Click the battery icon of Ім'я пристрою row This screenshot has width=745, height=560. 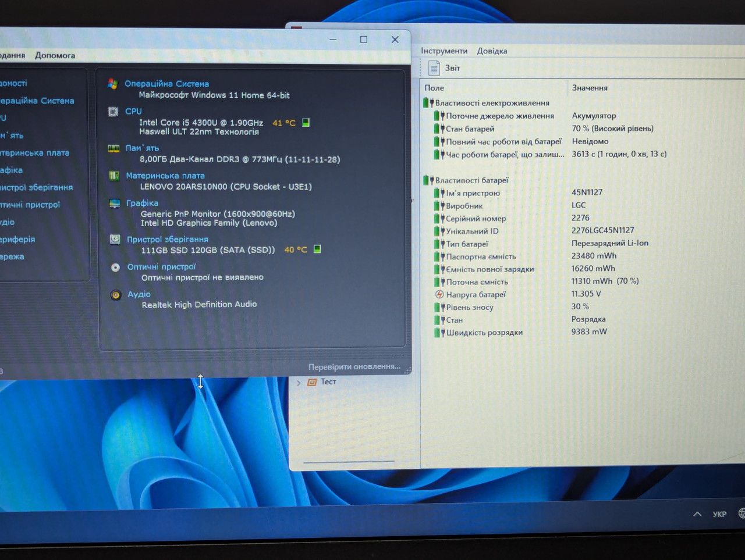click(x=439, y=193)
